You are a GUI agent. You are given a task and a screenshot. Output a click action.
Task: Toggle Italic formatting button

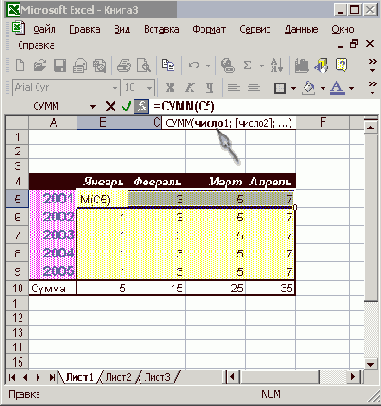point(190,88)
